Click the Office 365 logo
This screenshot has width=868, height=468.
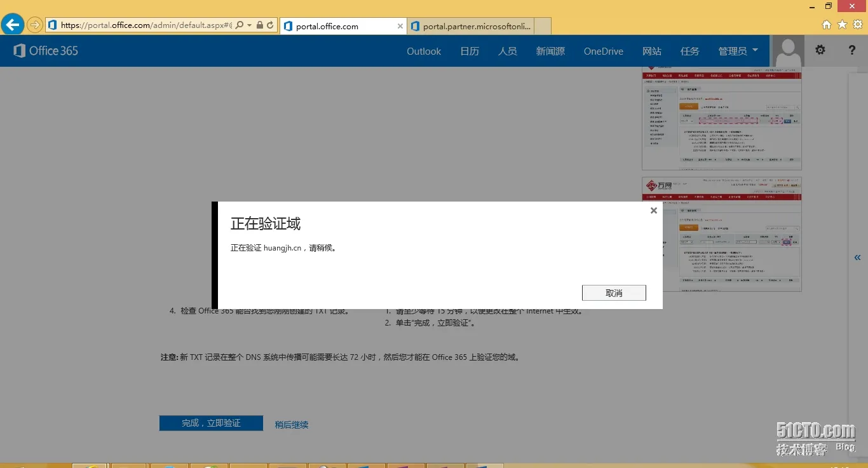pyautogui.click(x=46, y=51)
